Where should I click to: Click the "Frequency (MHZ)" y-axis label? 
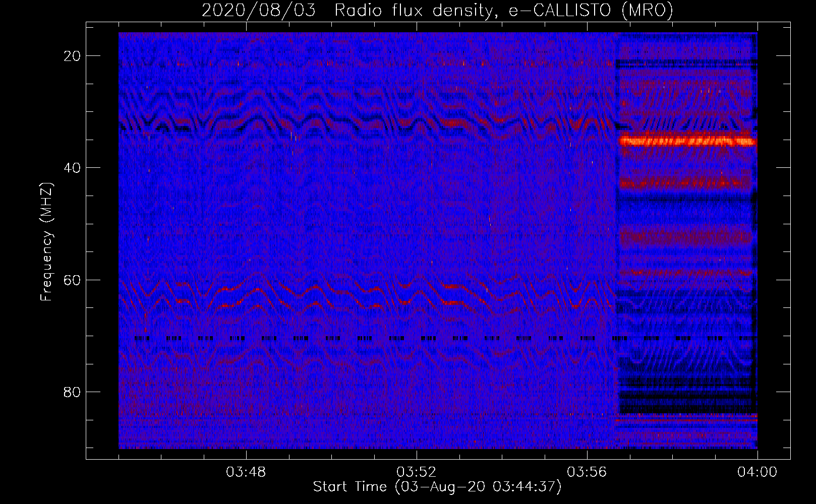[46, 242]
